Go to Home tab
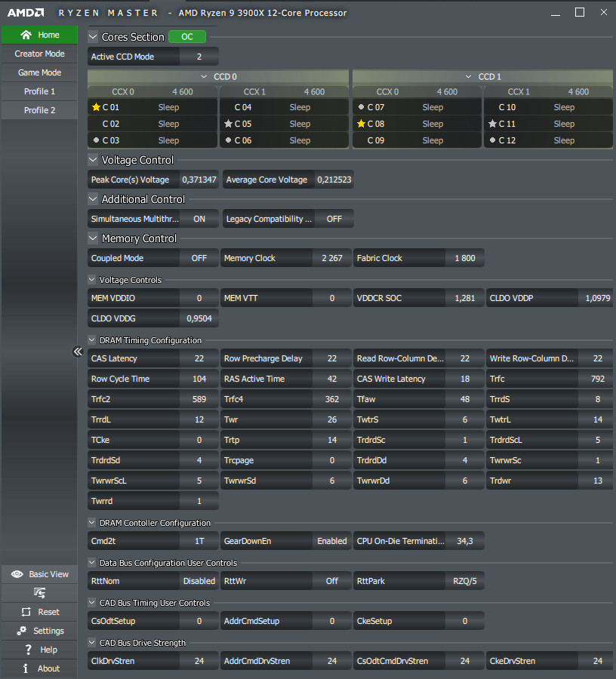The width and height of the screenshot is (616, 679). [x=39, y=35]
